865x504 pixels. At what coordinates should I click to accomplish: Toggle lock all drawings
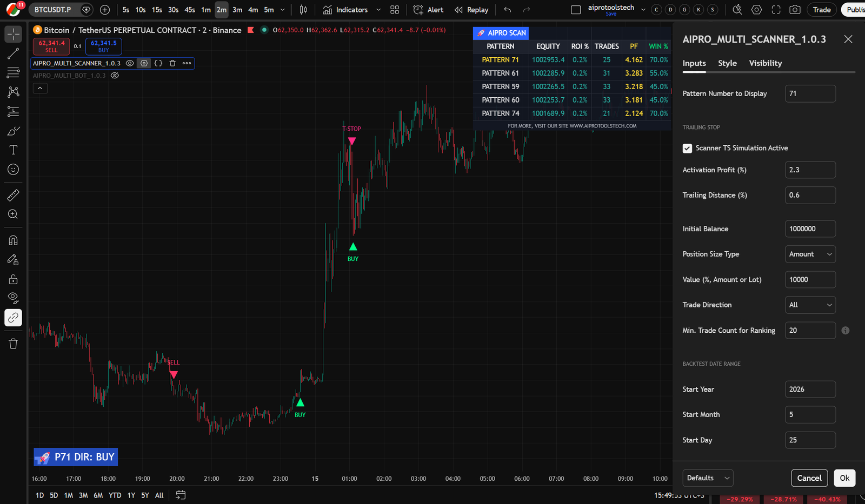(x=14, y=279)
